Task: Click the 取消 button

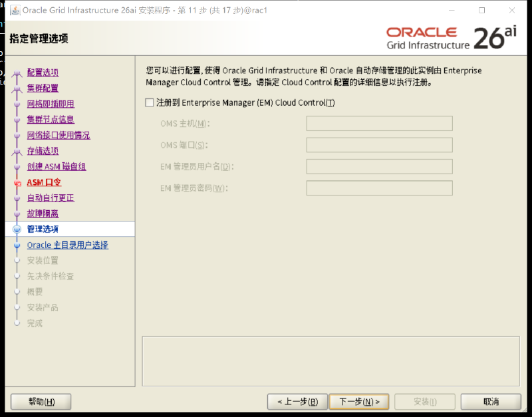Action: pos(491,402)
